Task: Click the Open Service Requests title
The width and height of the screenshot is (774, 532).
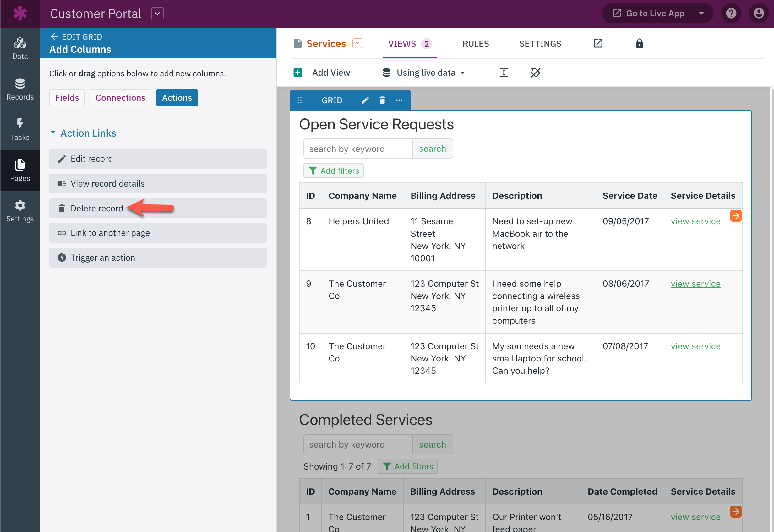Action: tap(376, 124)
